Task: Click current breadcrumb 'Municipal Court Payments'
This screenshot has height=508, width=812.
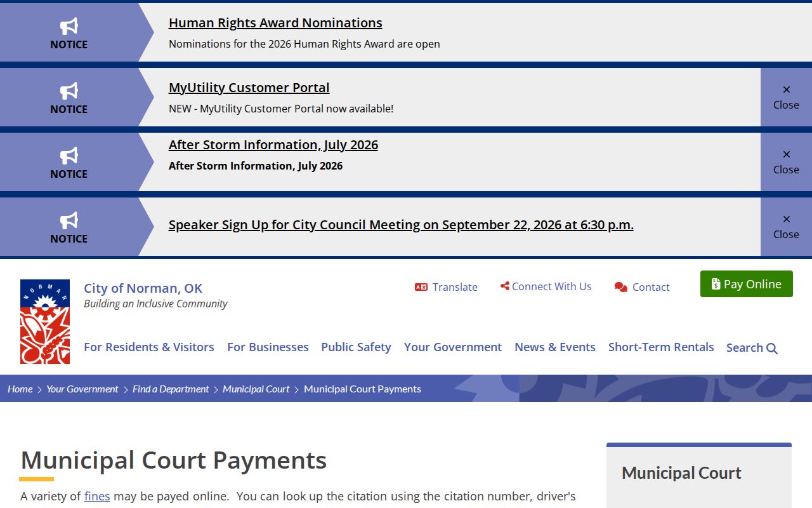Action: pos(362,389)
